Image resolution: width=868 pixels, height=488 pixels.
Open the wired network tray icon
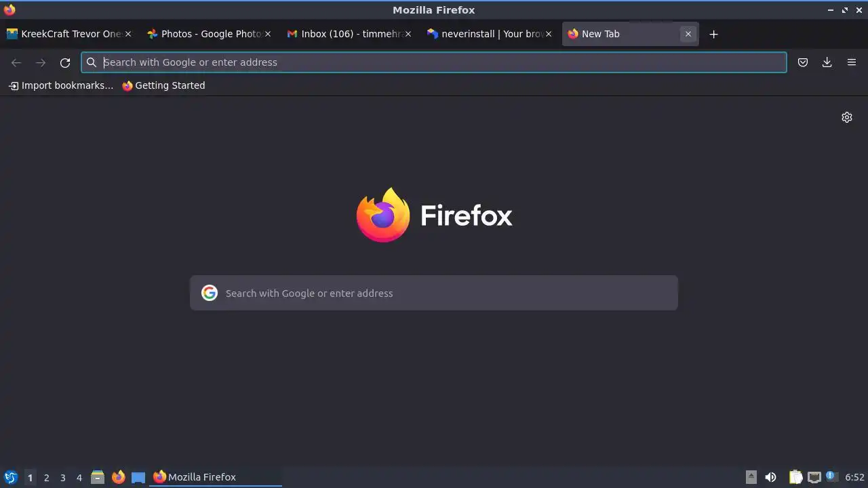pos(814,477)
